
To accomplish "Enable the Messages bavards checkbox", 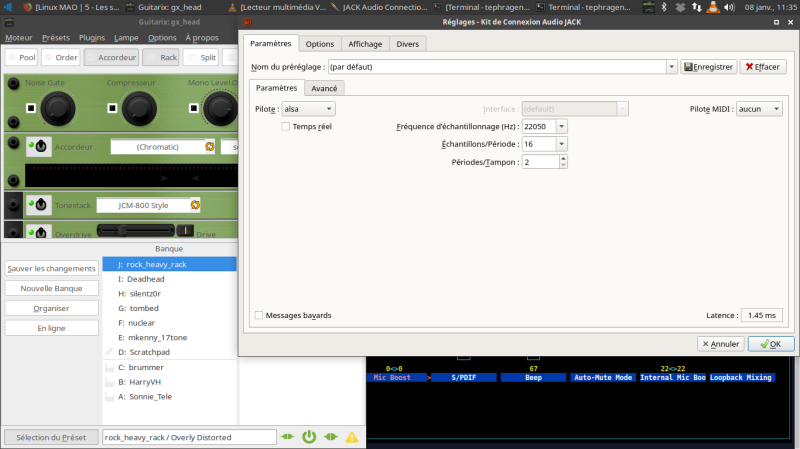I will tap(259, 315).
